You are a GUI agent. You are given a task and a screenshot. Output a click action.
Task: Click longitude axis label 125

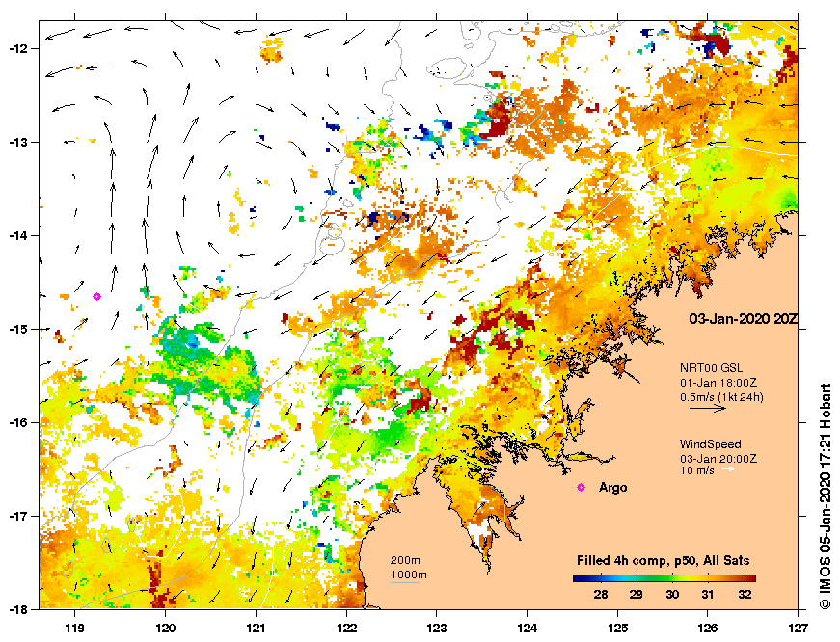click(617, 628)
